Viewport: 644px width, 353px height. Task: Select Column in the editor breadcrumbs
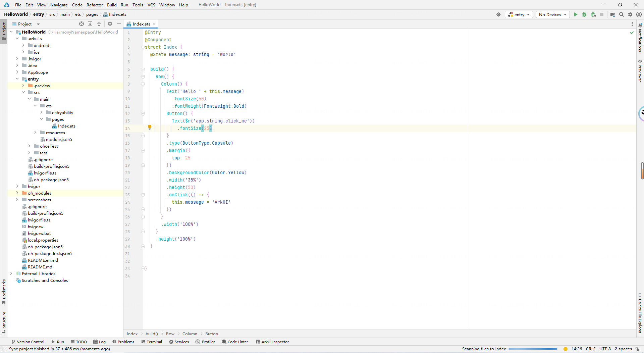(190, 334)
